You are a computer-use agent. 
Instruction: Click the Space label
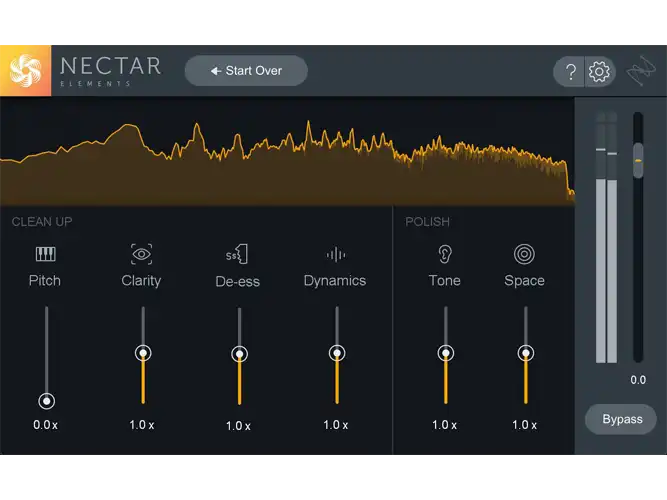(x=524, y=281)
